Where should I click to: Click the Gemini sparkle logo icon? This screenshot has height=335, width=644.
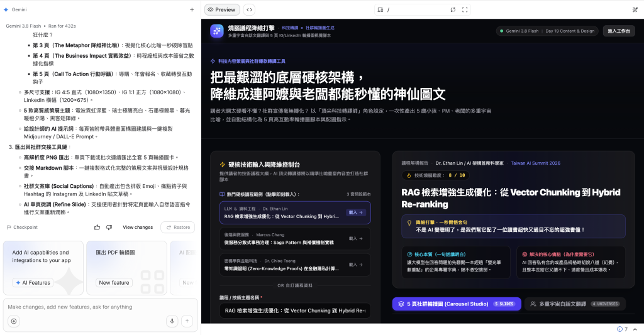pyautogui.click(x=6, y=9)
